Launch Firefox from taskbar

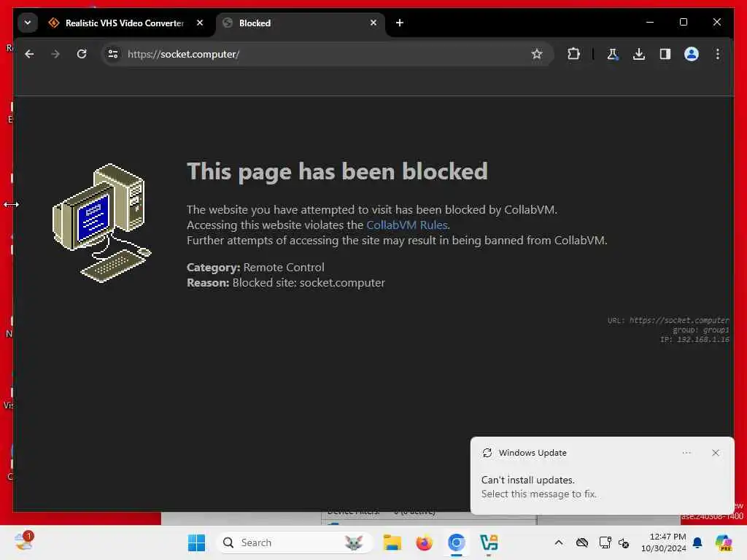pyautogui.click(x=424, y=542)
